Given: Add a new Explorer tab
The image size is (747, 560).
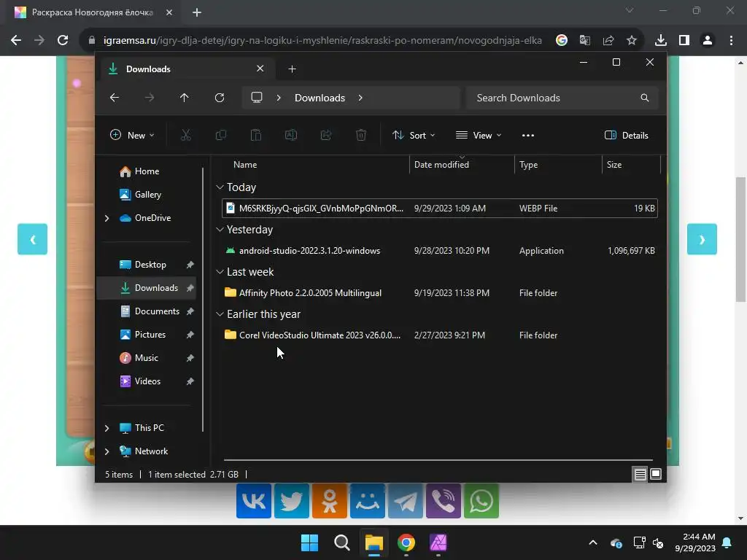Looking at the screenshot, I should click(x=292, y=69).
